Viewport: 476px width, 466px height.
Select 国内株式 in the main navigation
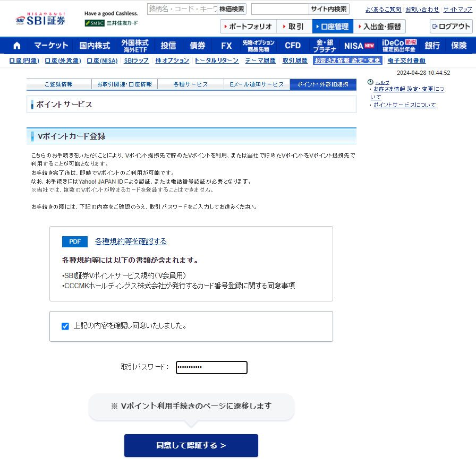[95, 46]
